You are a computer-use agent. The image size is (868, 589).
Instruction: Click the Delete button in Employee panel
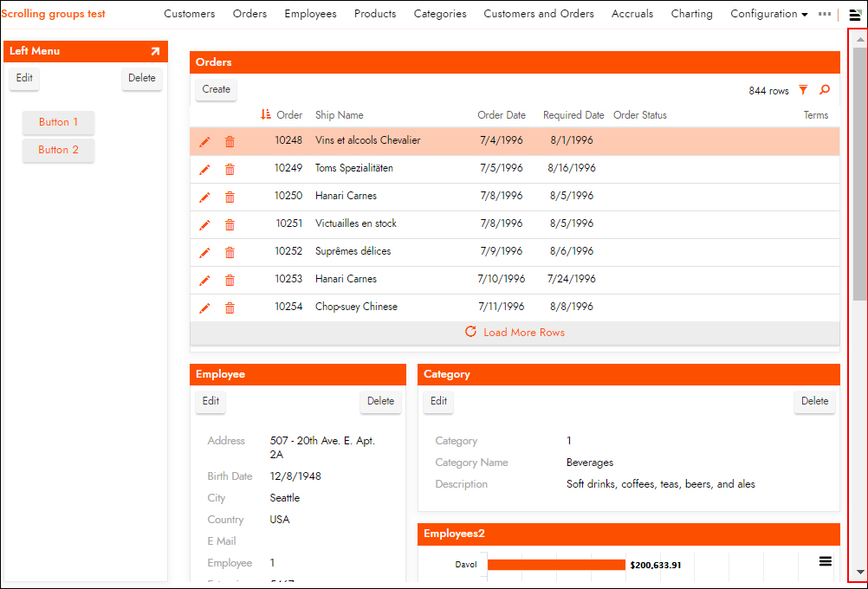coord(380,401)
